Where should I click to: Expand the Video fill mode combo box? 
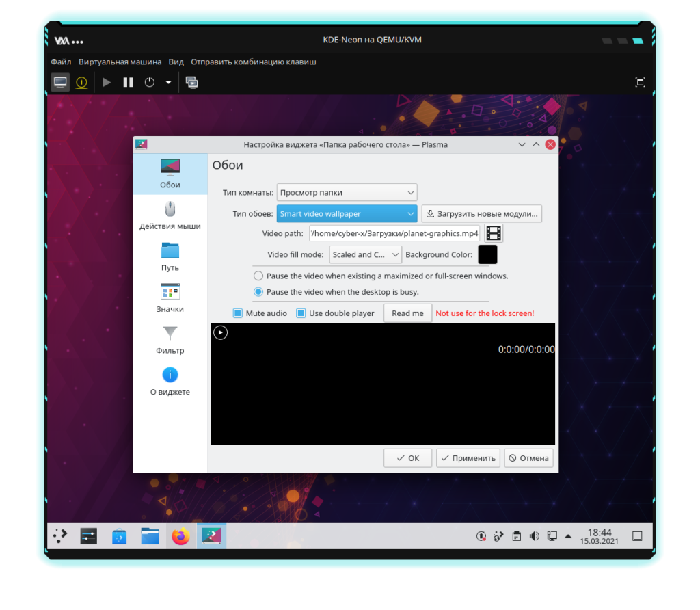[365, 254]
